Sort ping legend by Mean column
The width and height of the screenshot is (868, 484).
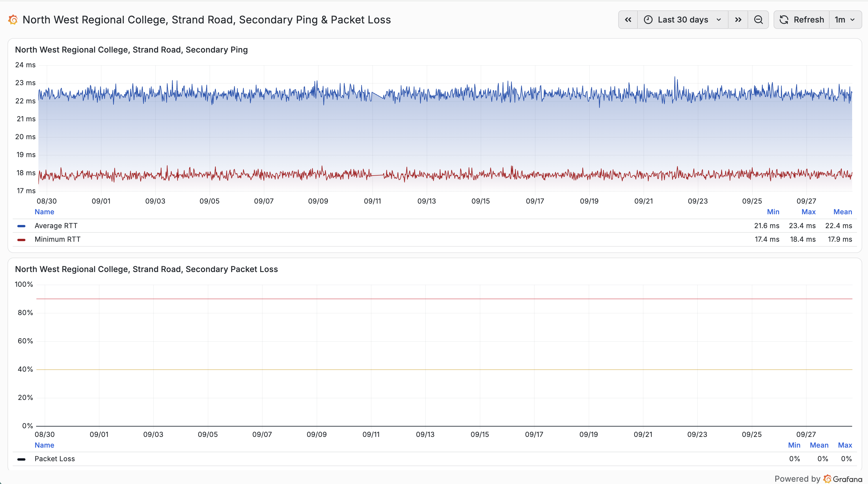[842, 212]
